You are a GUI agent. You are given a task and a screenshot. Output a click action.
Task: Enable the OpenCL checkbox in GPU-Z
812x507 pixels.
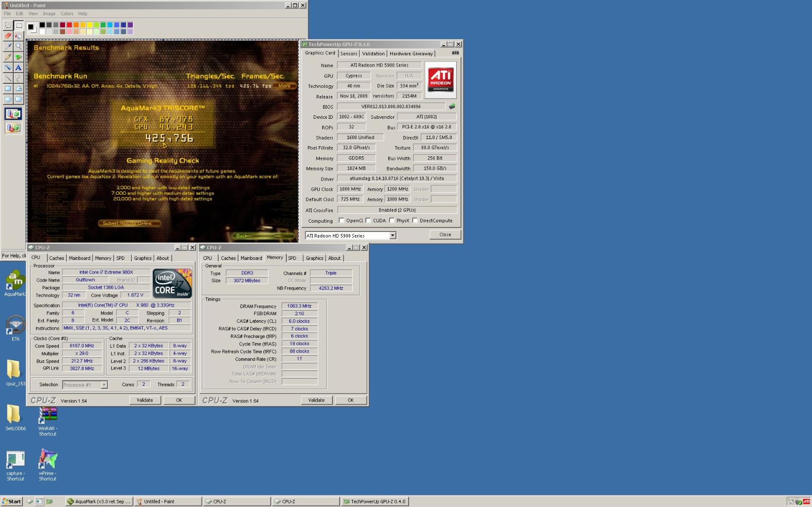click(x=342, y=220)
